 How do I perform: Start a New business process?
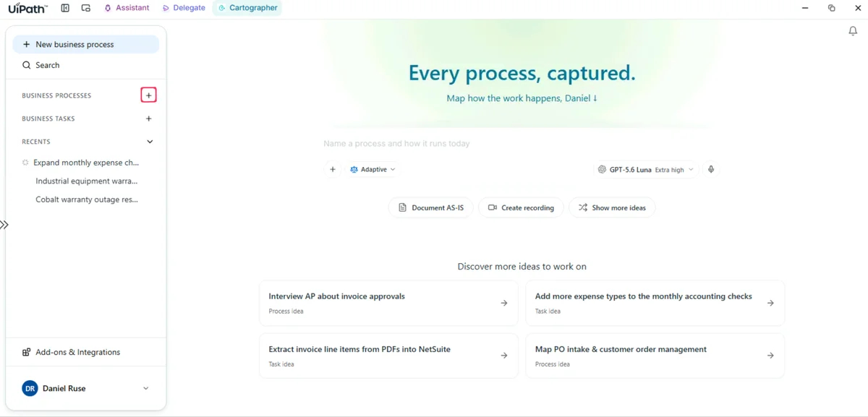[x=86, y=44]
